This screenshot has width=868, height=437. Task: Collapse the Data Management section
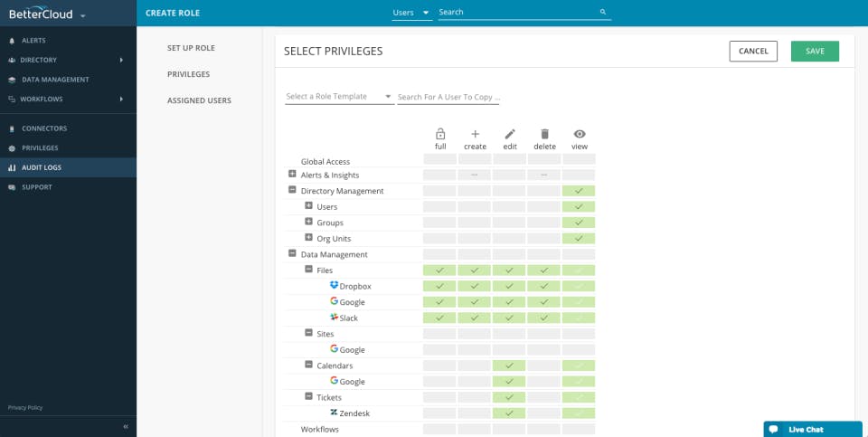point(292,254)
